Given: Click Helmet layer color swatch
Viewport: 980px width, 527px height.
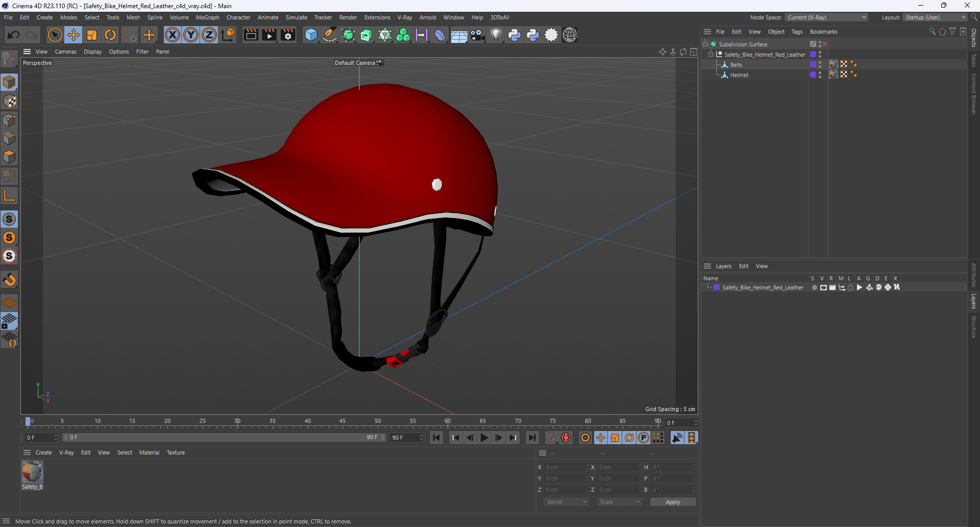Looking at the screenshot, I should tap(813, 75).
